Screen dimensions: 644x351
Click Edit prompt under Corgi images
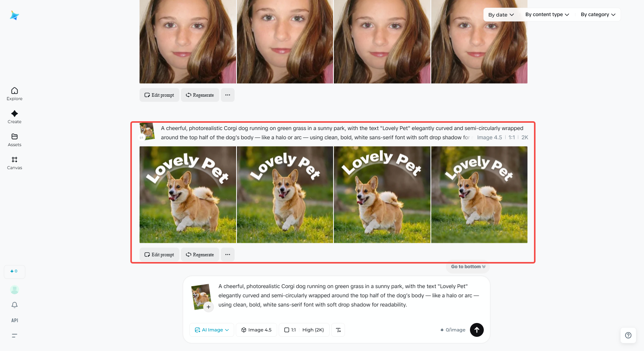(159, 255)
